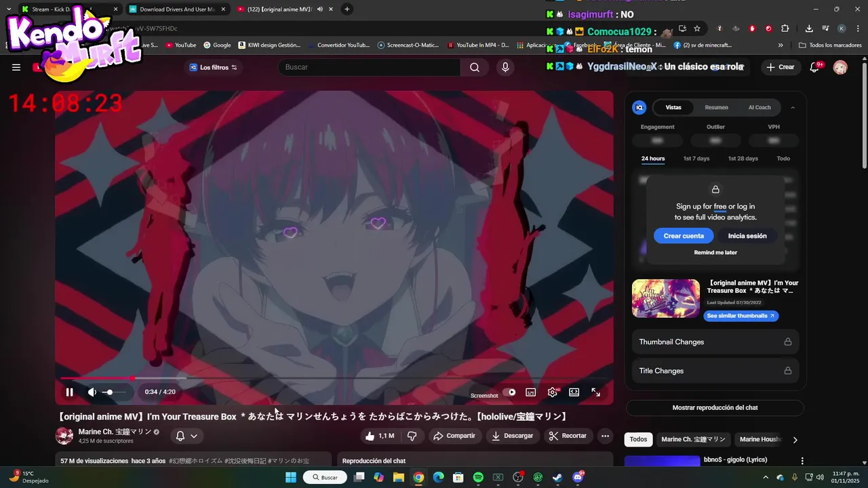Switch to the Resumen tab
The width and height of the screenshot is (868, 488).
(716, 107)
